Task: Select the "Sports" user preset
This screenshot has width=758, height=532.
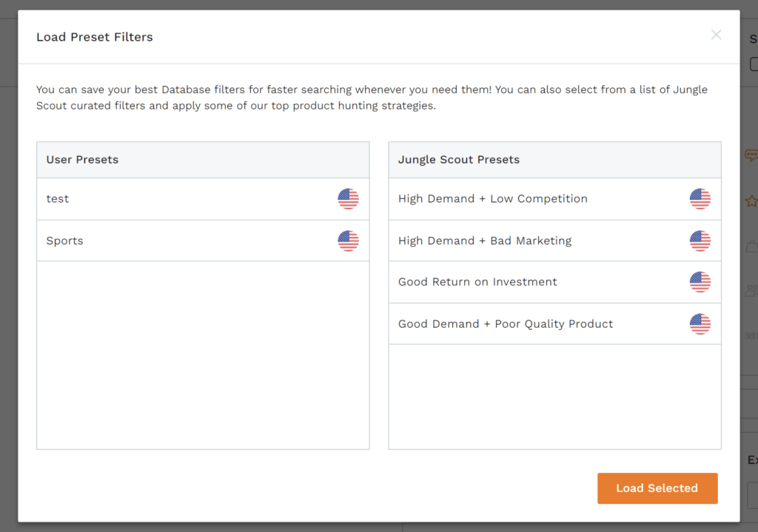Action: point(203,240)
